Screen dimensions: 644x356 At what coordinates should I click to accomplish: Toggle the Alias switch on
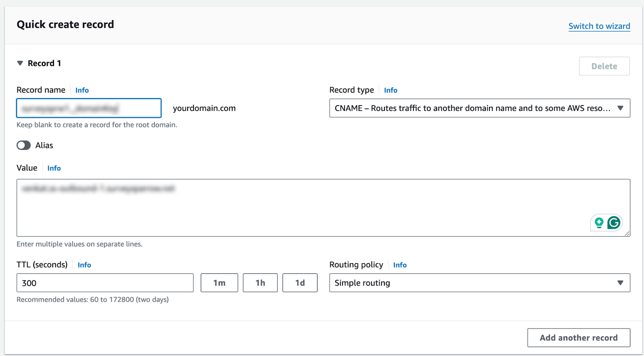click(24, 145)
